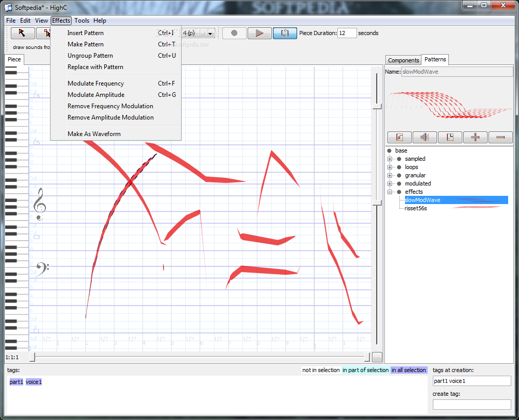This screenshot has width=519, height=420.
Task: Play the piece
Action: [259, 33]
